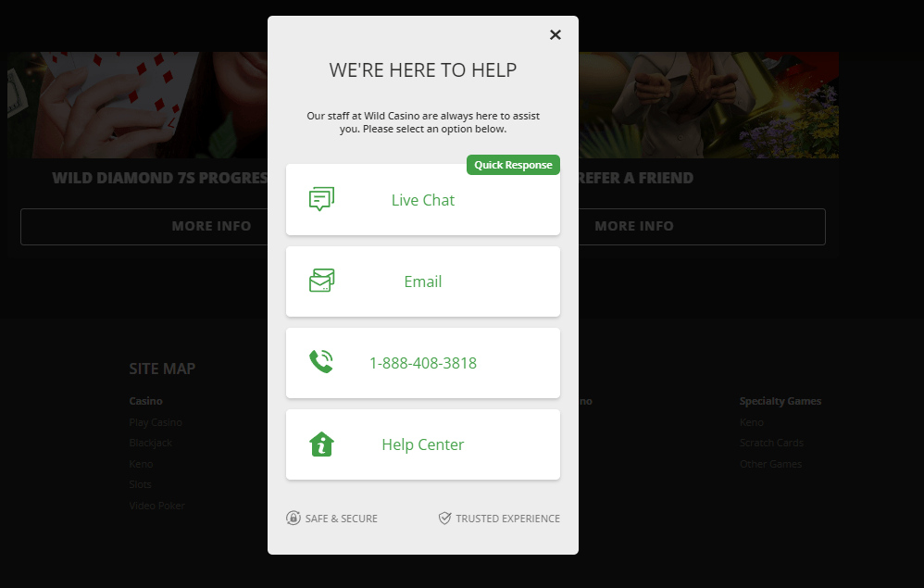Viewport: 924px width, 588px height.
Task: Select phone number 1-888-408-3818
Action: point(423,363)
